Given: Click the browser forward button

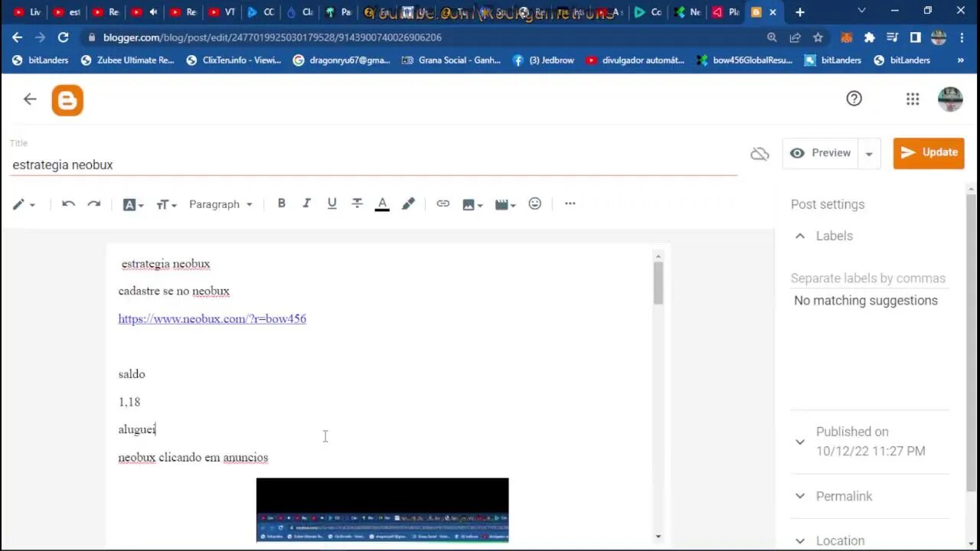Looking at the screenshot, I should pyautogui.click(x=40, y=37).
